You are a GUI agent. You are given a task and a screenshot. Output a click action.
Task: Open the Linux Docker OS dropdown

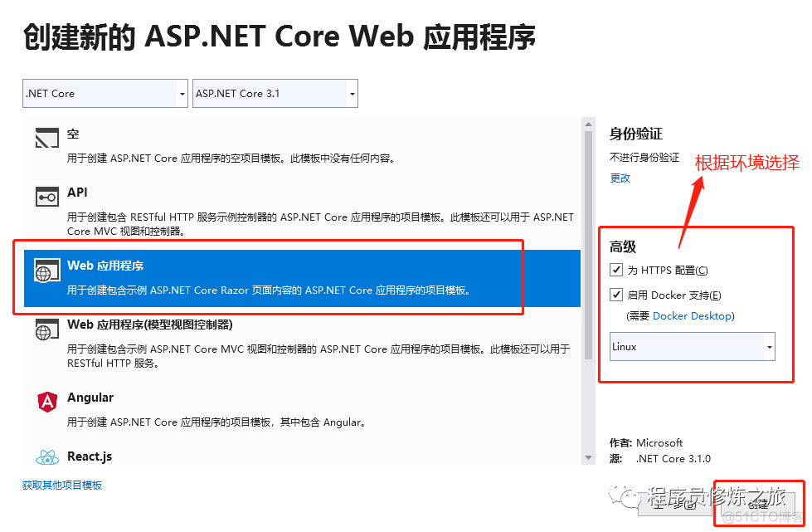pyautogui.click(x=770, y=346)
